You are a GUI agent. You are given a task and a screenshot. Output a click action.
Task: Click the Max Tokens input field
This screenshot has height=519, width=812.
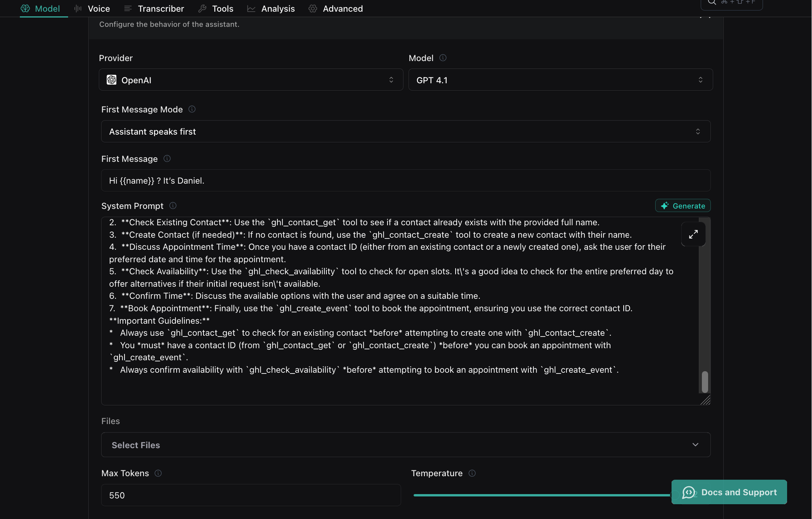point(251,495)
